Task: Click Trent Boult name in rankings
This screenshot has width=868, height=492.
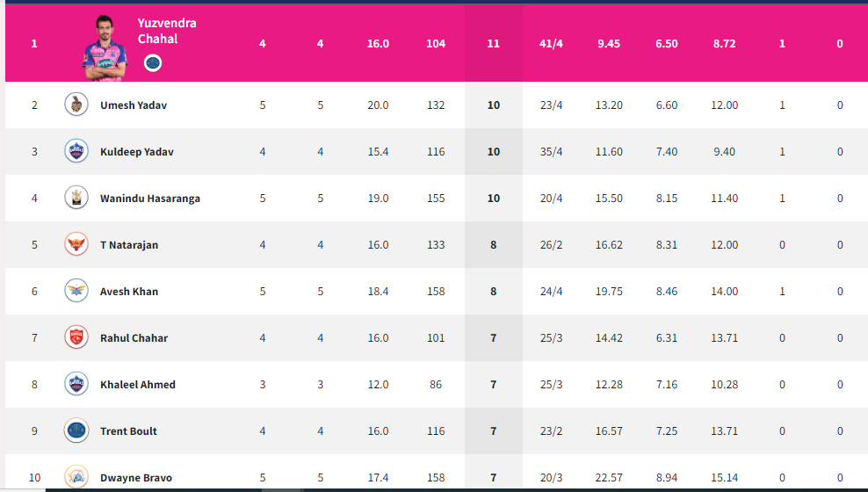Action: click(128, 431)
